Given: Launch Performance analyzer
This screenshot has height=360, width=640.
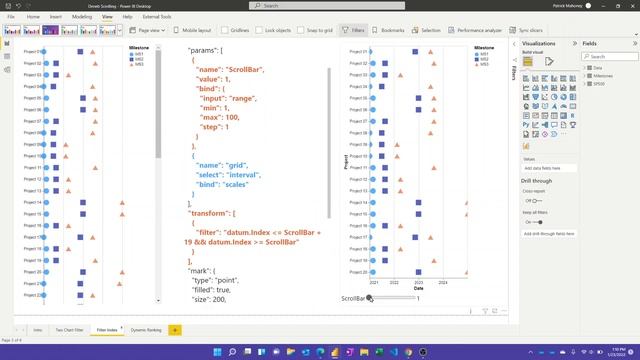Looking at the screenshot, I should pyautogui.click(x=475, y=30).
